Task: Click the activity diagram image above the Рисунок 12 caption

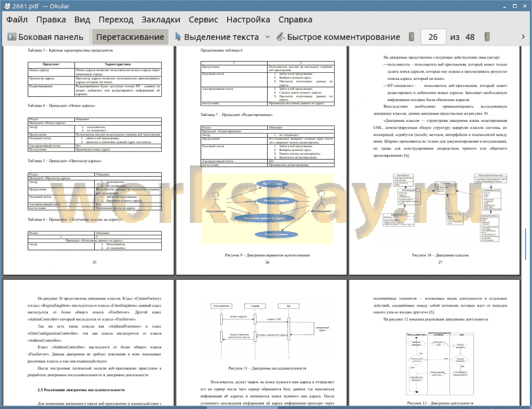Action: pos(440,364)
